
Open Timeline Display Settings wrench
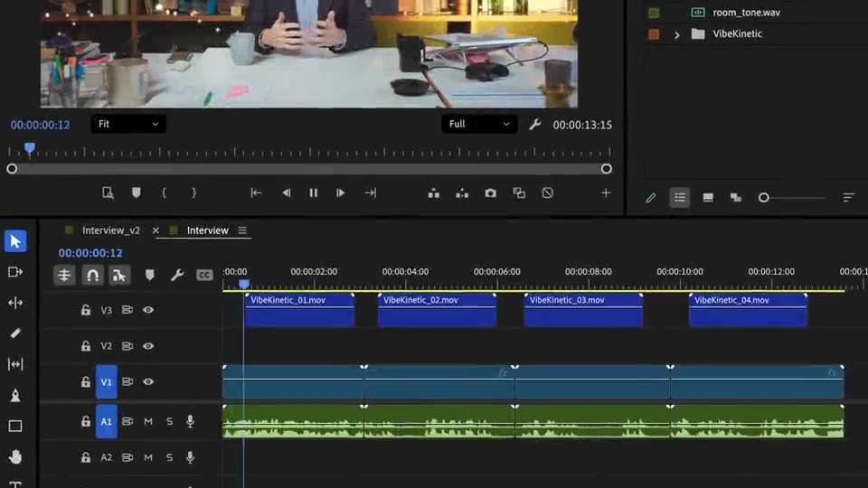pos(177,275)
